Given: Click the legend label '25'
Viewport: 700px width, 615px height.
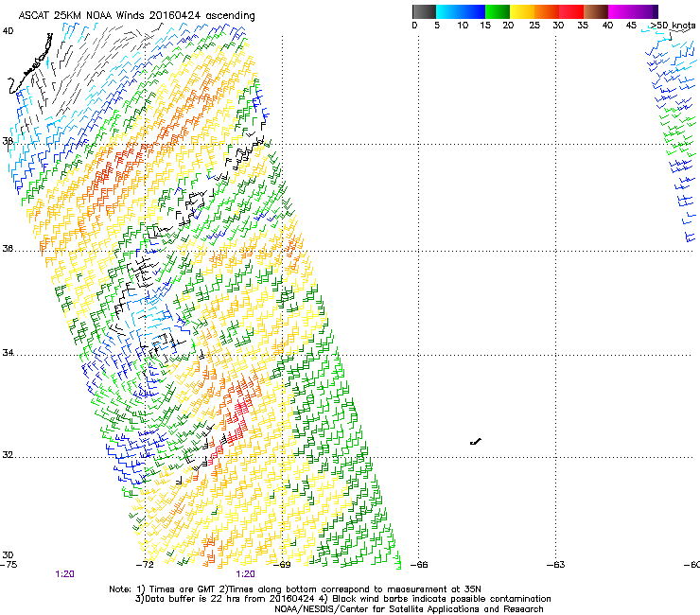Looking at the screenshot, I should pyautogui.click(x=534, y=25).
